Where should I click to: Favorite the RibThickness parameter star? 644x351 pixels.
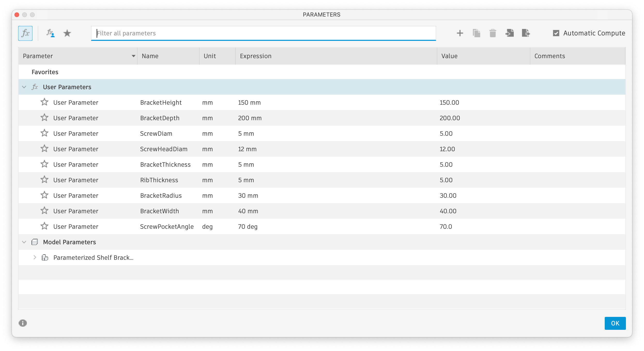coord(44,180)
